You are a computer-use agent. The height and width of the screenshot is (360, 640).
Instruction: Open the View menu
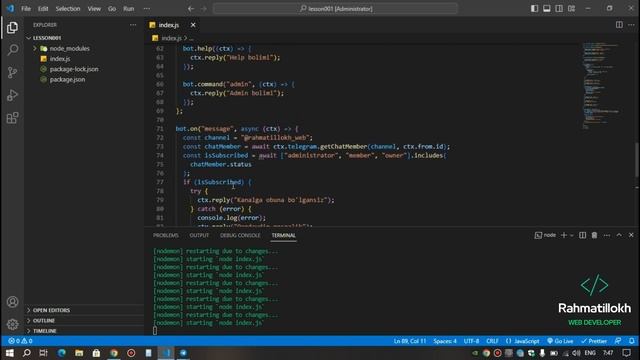[94, 9]
